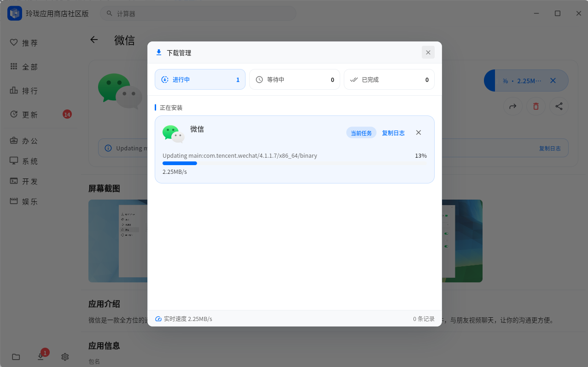The width and height of the screenshot is (588, 367).
Task: Click the red 14 updates badge
Action: tap(67, 114)
